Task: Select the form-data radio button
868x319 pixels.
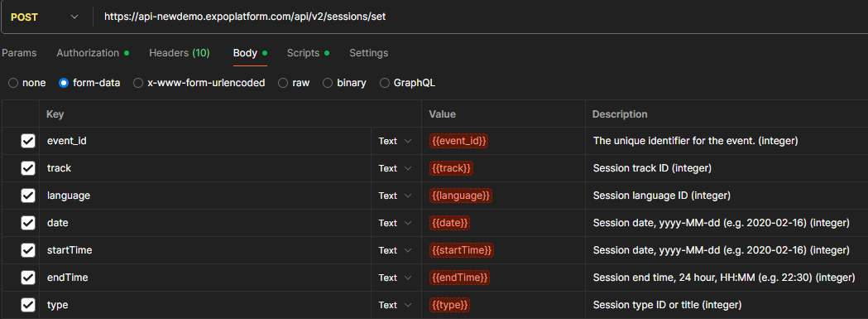Action: click(64, 83)
